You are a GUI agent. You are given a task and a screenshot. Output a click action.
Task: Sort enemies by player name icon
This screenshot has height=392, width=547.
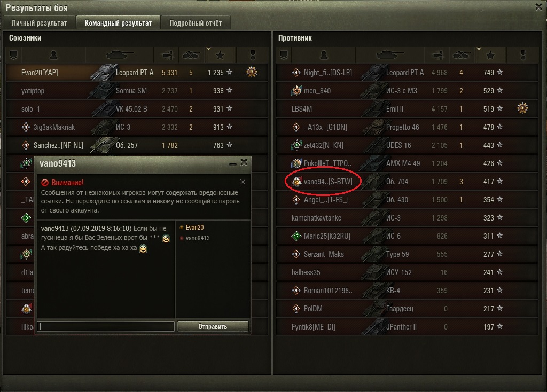click(x=324, y=55)
